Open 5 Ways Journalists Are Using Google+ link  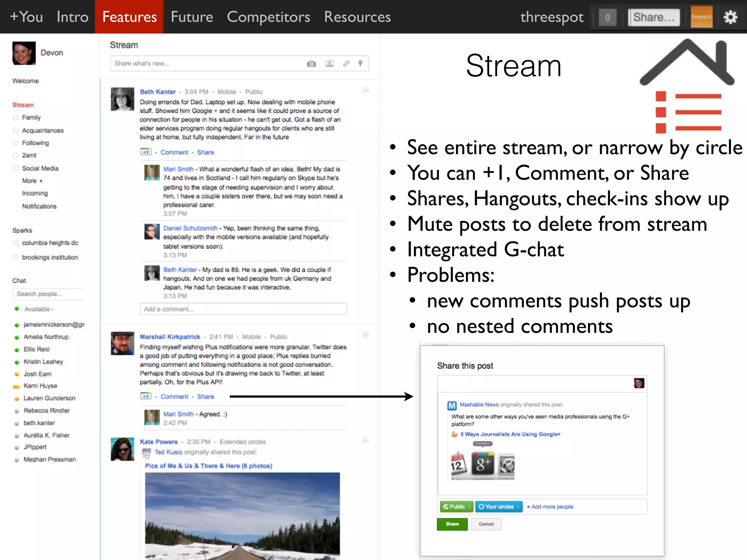tap(510, 434)
